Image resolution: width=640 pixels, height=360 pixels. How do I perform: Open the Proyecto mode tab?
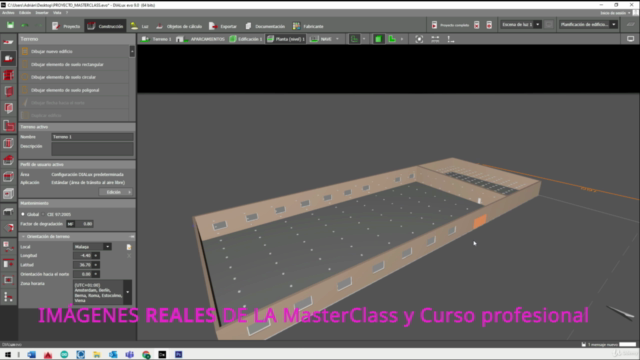(x=66, y=26)
